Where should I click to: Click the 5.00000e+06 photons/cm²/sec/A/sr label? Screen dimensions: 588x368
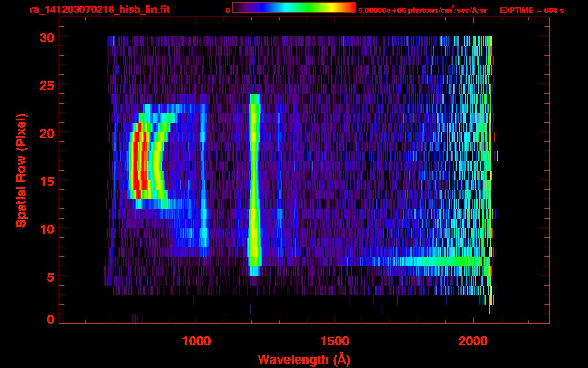[422, 10]
